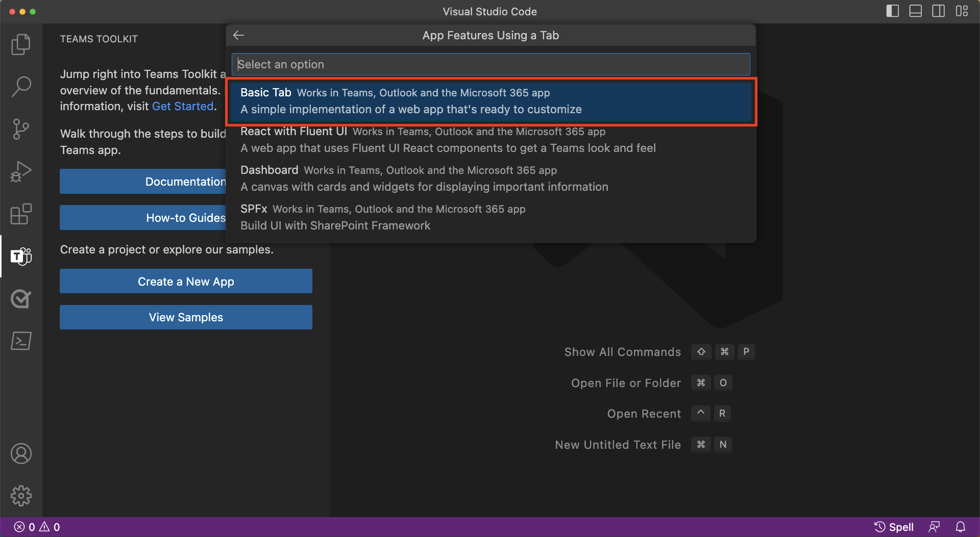The image size is (980, 537).
Task: Open Run and Debug view icon
Action: (x=21, y=171)
